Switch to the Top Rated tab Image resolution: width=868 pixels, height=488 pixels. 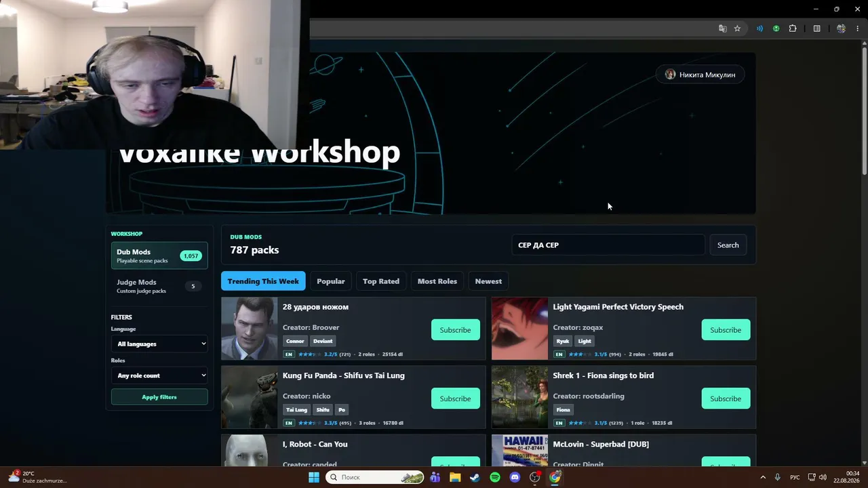pos(381,281)
